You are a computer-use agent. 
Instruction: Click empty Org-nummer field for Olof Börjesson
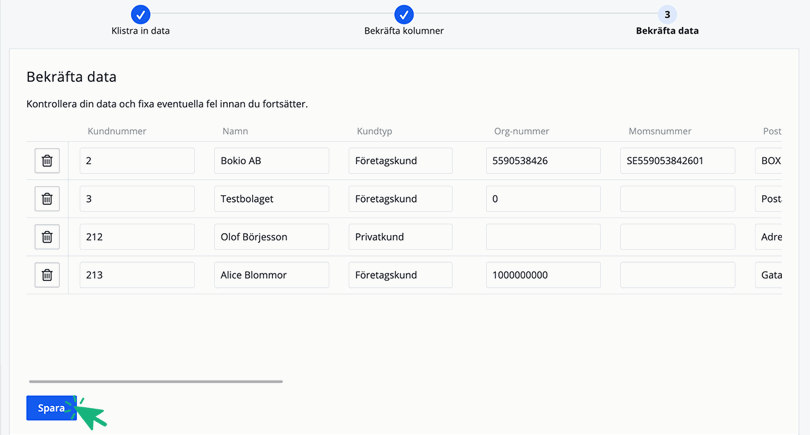pos(543,237)
